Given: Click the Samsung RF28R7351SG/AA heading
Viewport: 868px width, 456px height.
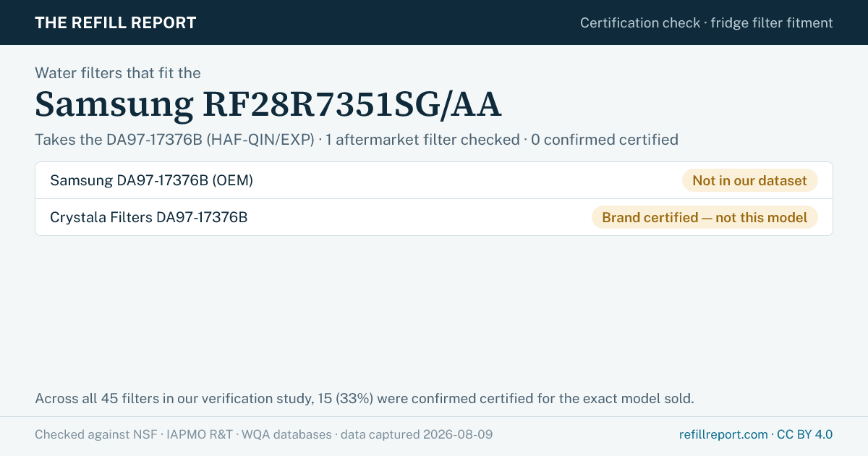Looking at the screenshot, I should (x=268, y=104).
